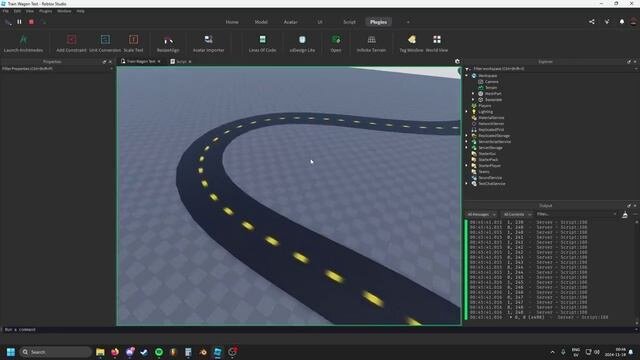The height and width of the screenshot is (360, 640).
Task: Click the Output filter text field
Action: (x=576, y=214)
